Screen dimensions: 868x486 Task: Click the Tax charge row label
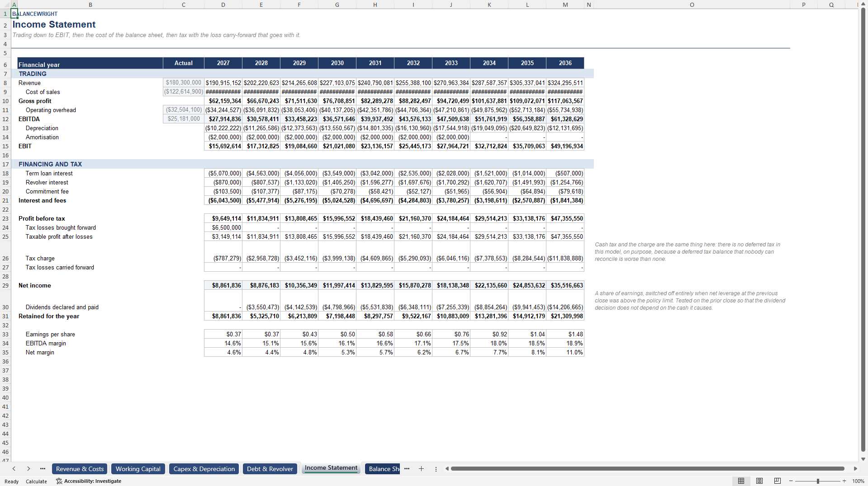point(40,258)
